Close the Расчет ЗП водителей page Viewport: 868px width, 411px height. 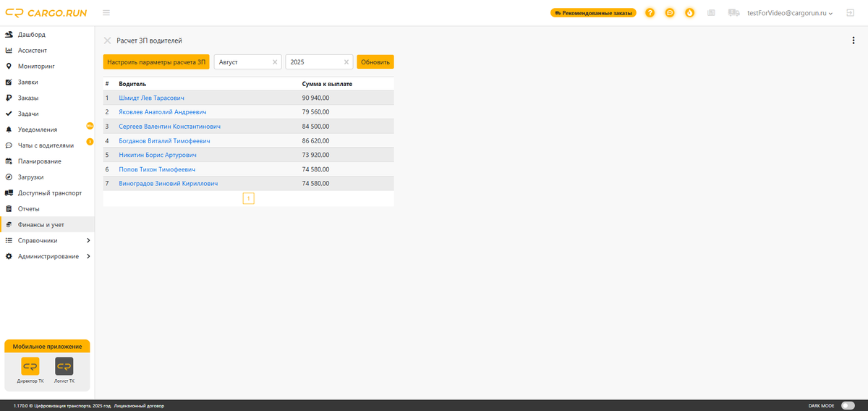tap(108, 41)
